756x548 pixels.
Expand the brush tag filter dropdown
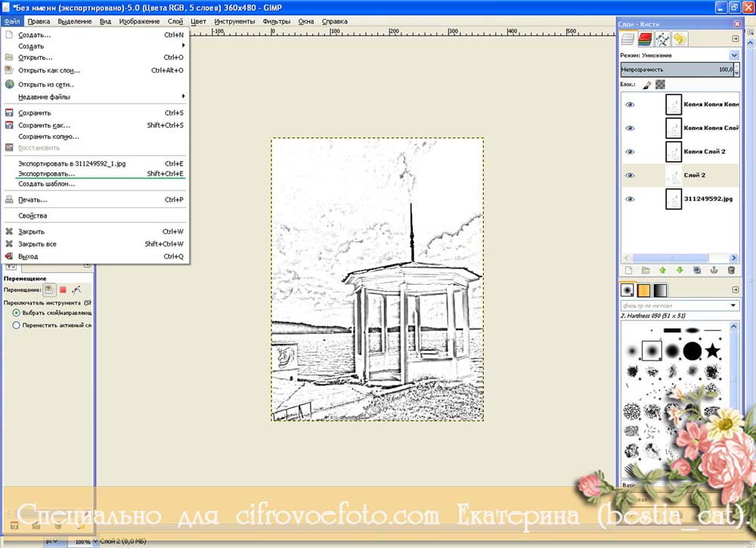[734, 305]
